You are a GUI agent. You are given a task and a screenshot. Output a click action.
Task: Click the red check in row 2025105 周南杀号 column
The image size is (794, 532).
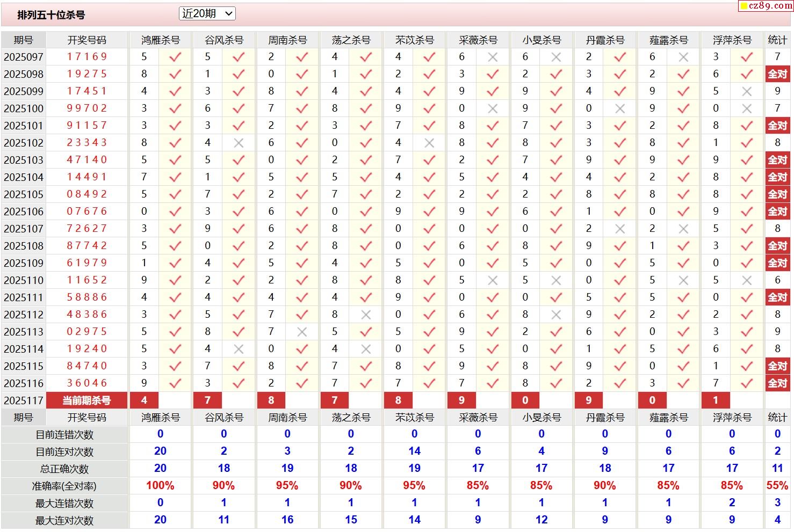pyautogui.click(x=302, y=194)
